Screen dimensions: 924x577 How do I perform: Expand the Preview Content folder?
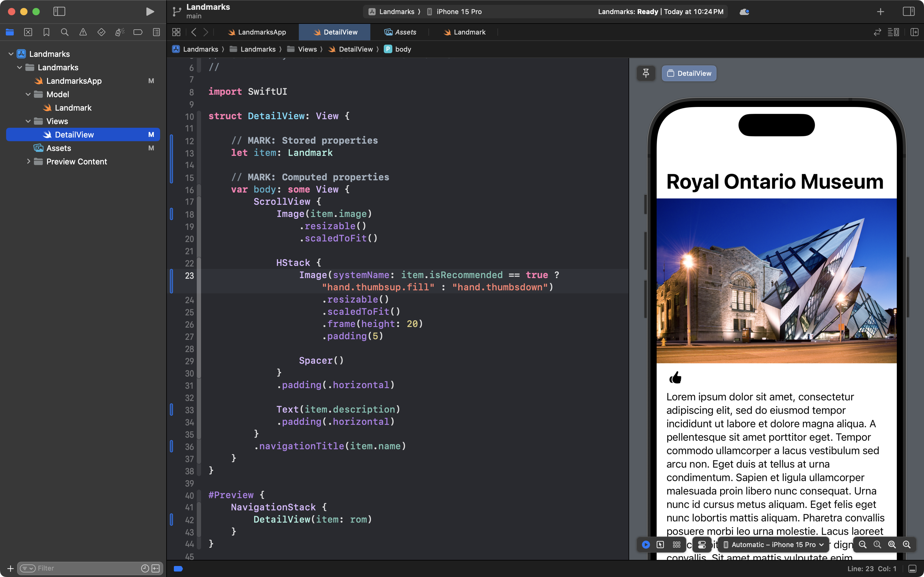(x=28, y=161)
